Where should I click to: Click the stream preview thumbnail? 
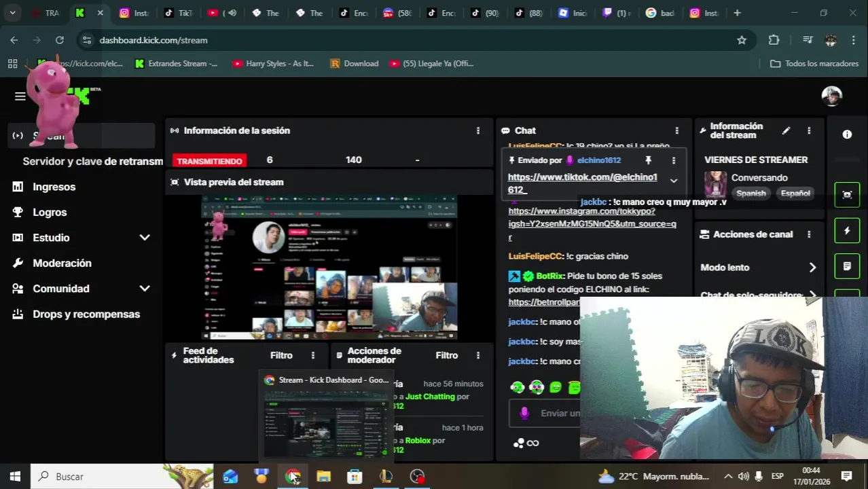pyautogui.click(x=329, y=268)
